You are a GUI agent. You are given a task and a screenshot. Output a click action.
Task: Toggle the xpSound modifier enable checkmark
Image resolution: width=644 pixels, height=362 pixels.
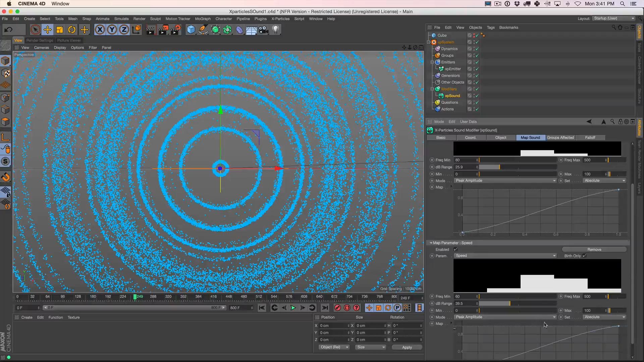click(x=477, y=96)
